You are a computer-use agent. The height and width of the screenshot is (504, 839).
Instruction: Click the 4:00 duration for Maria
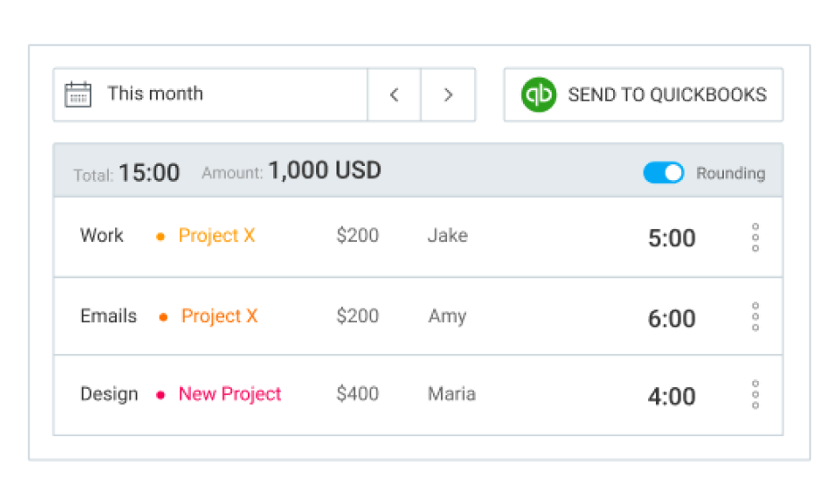[671, 396]
